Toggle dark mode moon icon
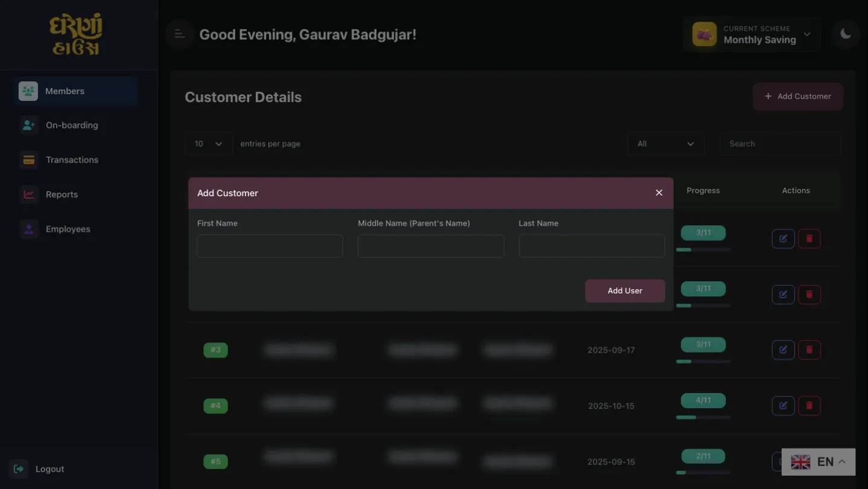The image size is (868, 489). [845, 34]
